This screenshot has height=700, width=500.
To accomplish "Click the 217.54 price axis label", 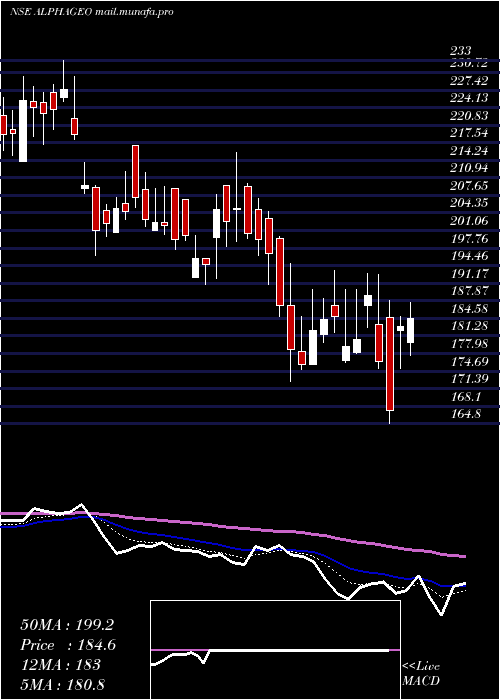I will pos(471,133).
